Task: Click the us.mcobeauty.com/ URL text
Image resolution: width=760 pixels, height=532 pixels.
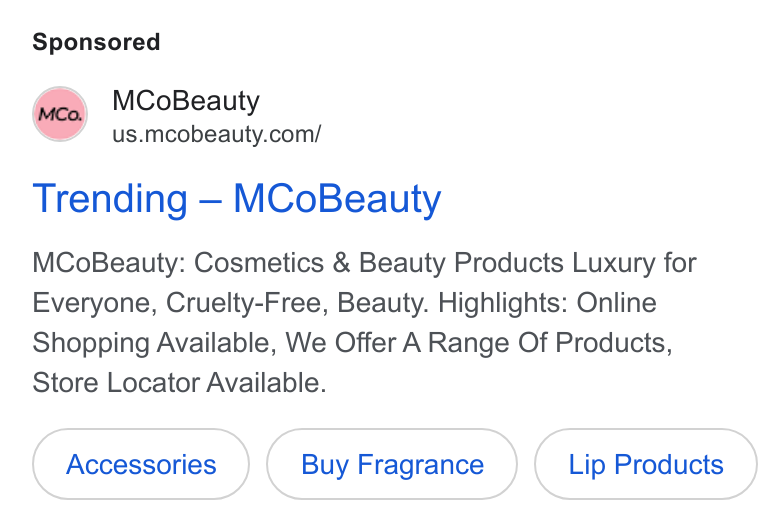Action: 217,134
